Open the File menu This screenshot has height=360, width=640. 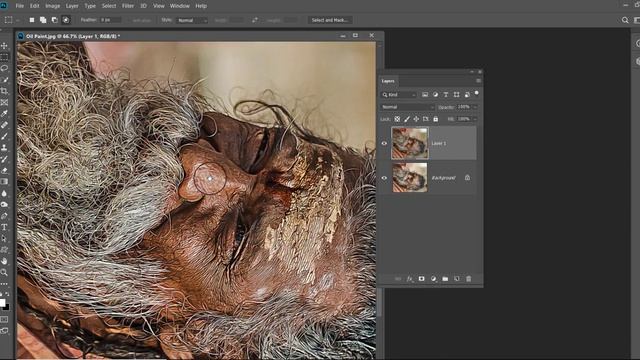pyautogui.click(x=20, y=6)
